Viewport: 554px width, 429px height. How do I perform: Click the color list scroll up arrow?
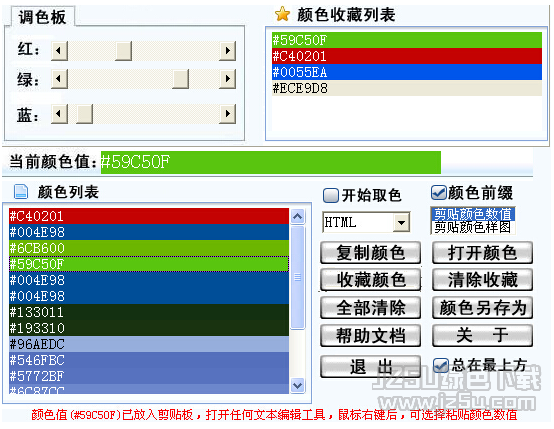pyautogui.click(x=297, y=216)
